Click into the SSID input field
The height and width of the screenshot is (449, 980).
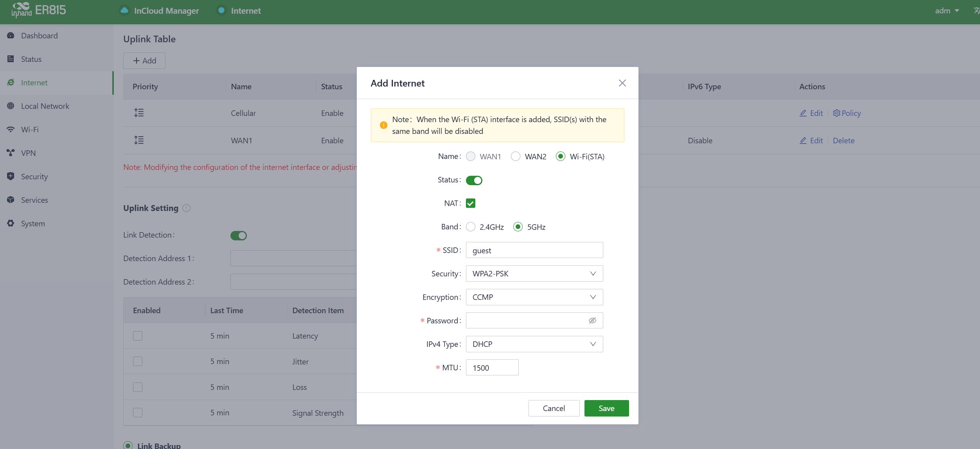(534, 250)
